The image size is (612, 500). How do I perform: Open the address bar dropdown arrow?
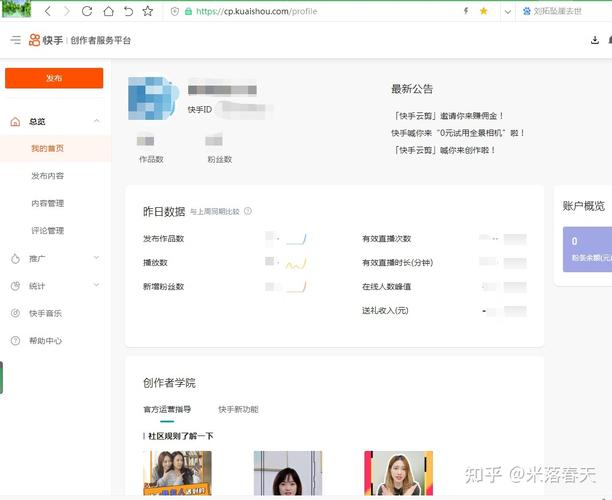507,12
